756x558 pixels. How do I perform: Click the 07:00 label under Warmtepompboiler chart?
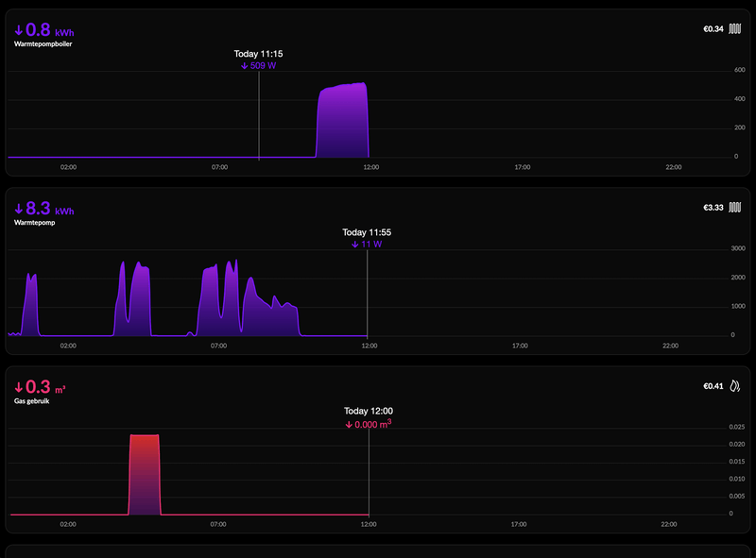(219, 167)
